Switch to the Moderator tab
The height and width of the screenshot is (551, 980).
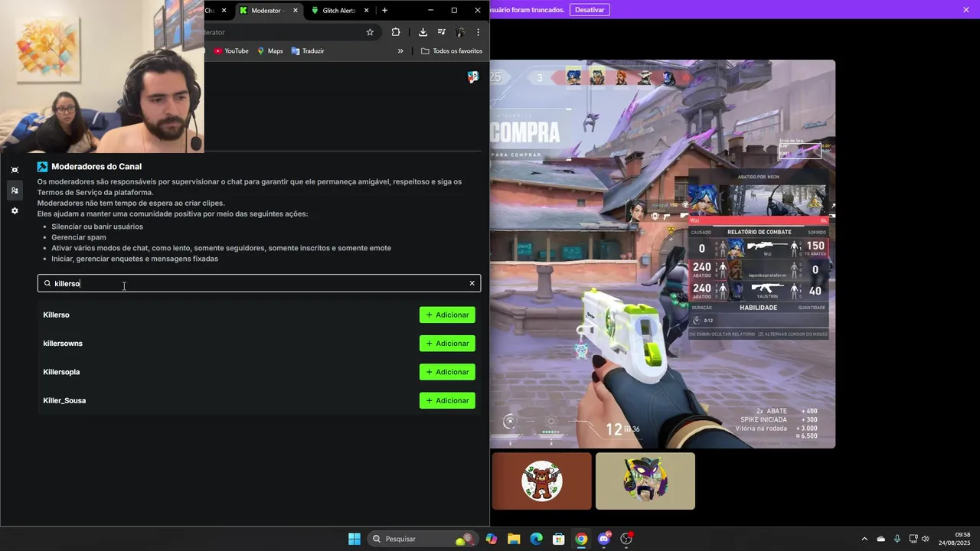pyautogui.click(x=268, y=11)
